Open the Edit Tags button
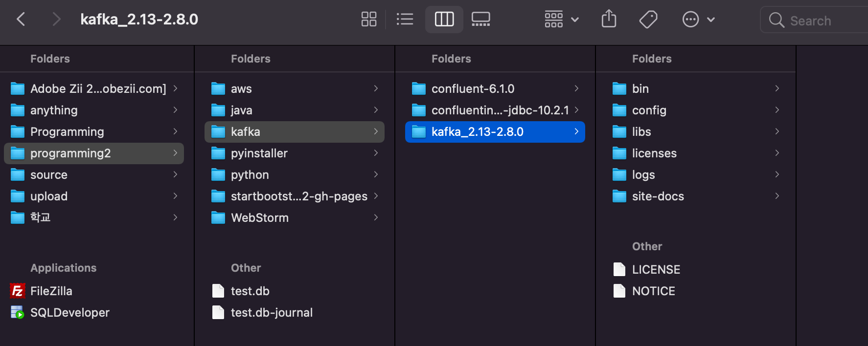 (648, 20)
